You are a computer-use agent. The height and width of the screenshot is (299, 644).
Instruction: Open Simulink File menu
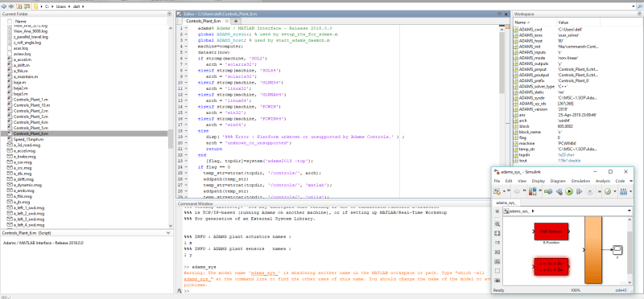[x=497, y=181]
